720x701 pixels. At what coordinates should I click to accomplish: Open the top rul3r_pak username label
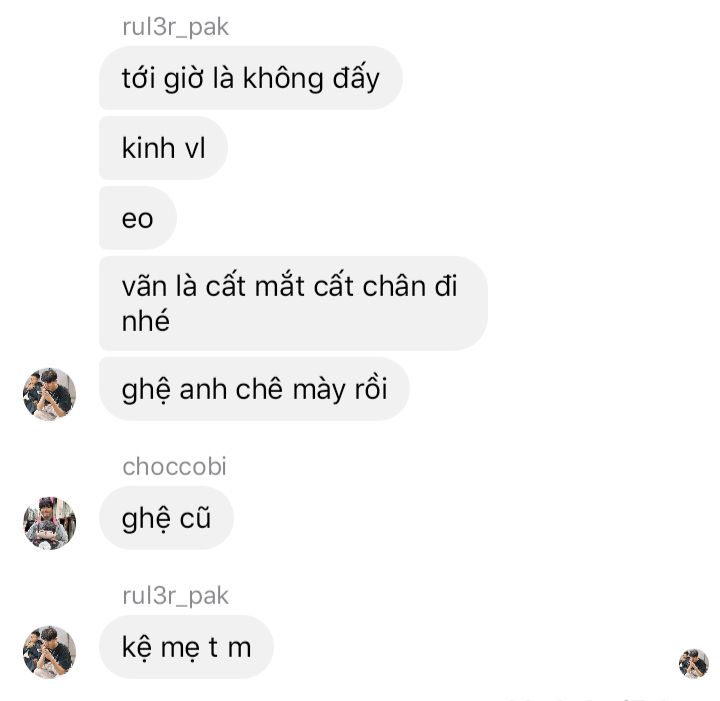(x=175, y=27)
